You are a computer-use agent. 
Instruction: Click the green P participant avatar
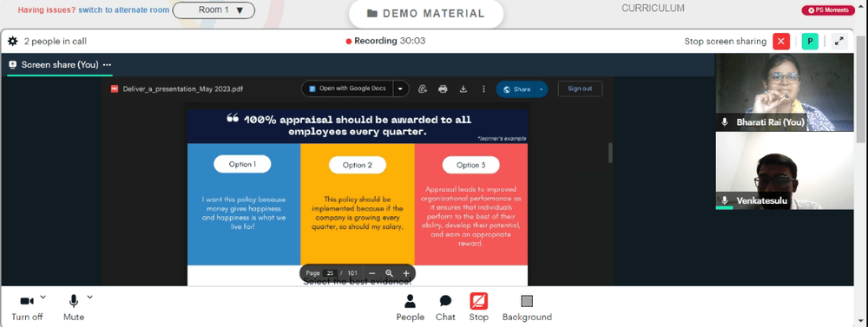coord(810,42)
